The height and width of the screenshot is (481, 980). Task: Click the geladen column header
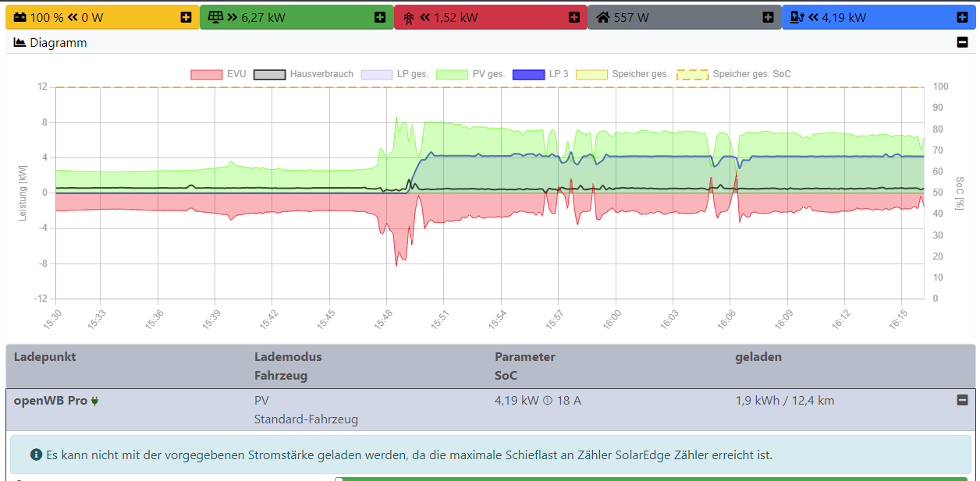[x=758, y=357]
